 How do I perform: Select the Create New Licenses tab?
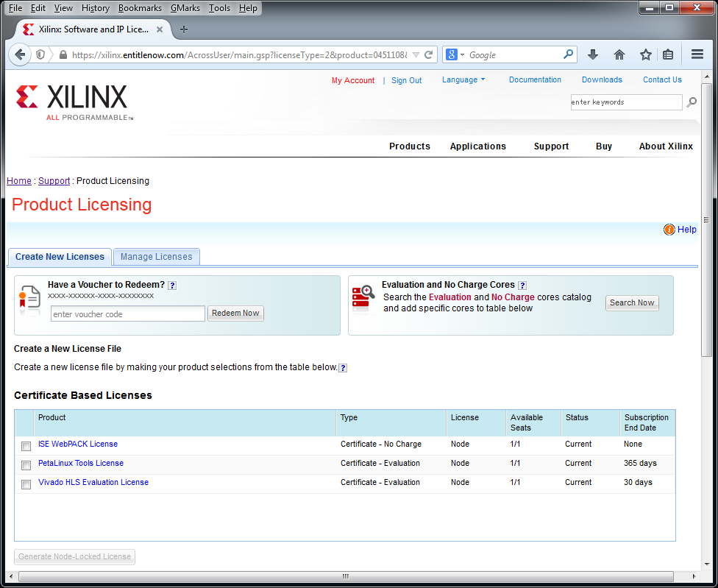pos(60,257)
